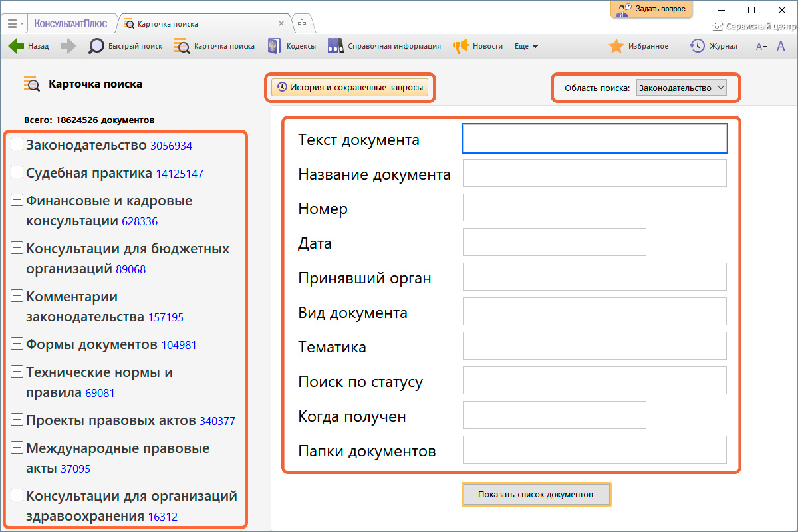Expand Консультации для организаций здравоохранения node

17,495
